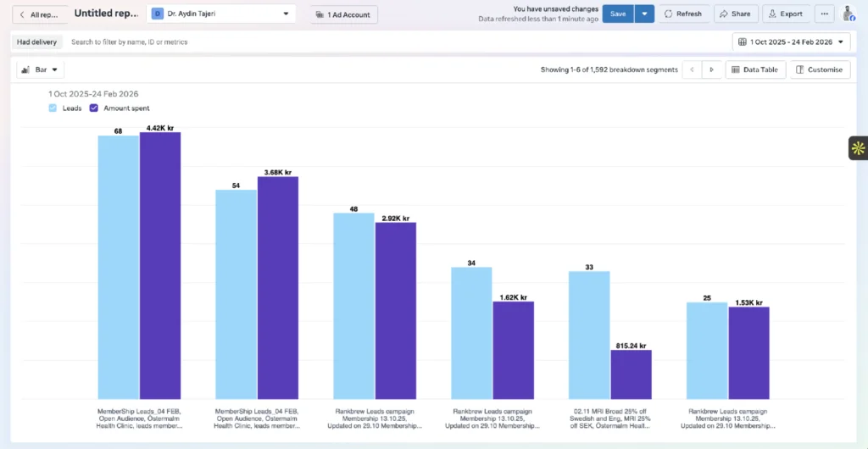Viewport: 868px width, 449px height.
Task: Click the Leads bar labeled 25
Action: 707,351
